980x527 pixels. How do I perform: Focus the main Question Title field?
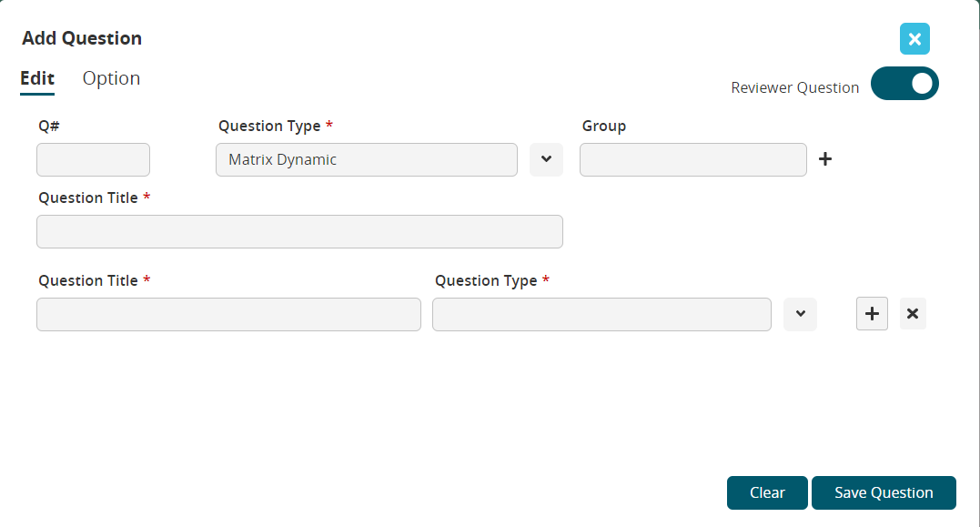click(299, 231)
